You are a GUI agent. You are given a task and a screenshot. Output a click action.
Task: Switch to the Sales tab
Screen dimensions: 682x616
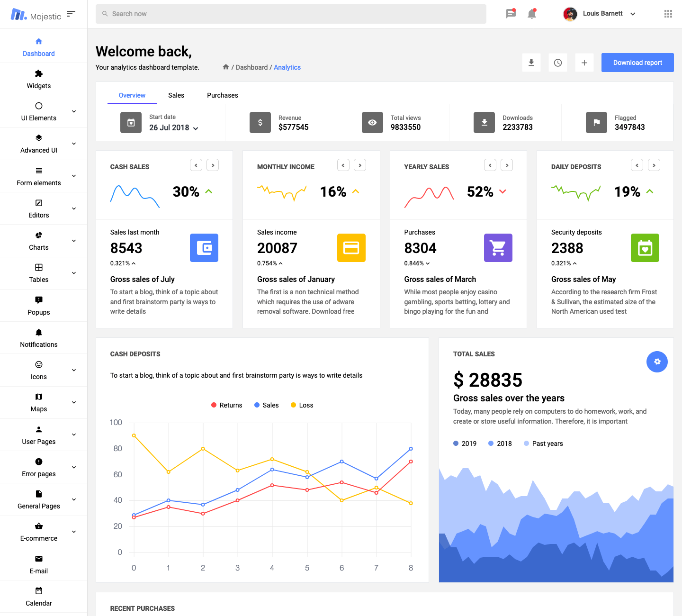tap(176, 95)
